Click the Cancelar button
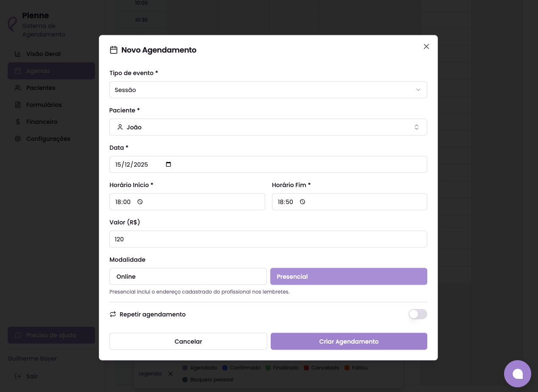Image resolution: width=538 pixels, height=392 pixels. pyautogui.click(x=188, y=342)
